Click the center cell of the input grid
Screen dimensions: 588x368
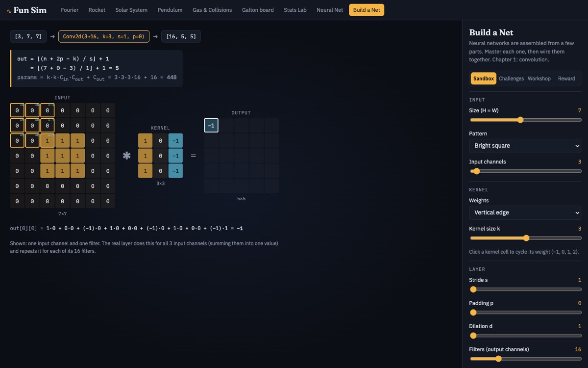click(63, 156)
